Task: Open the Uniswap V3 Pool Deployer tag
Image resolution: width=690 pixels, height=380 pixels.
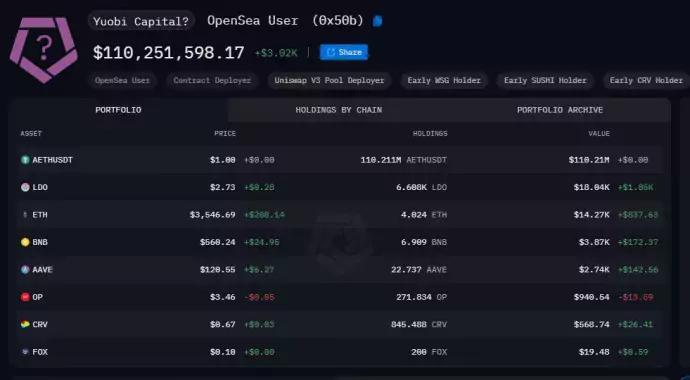Action: pyautogui.click(x=329, y=80)
